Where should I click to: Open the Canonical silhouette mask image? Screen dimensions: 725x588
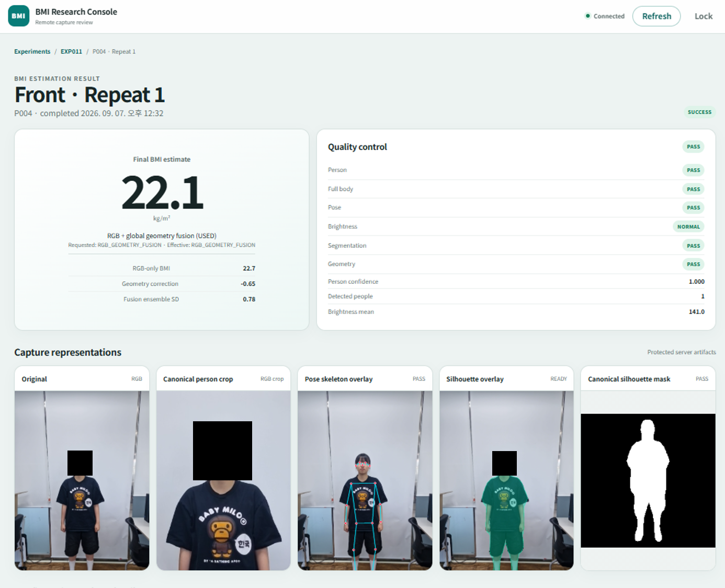pyautogui.click(x=648, y=480)
